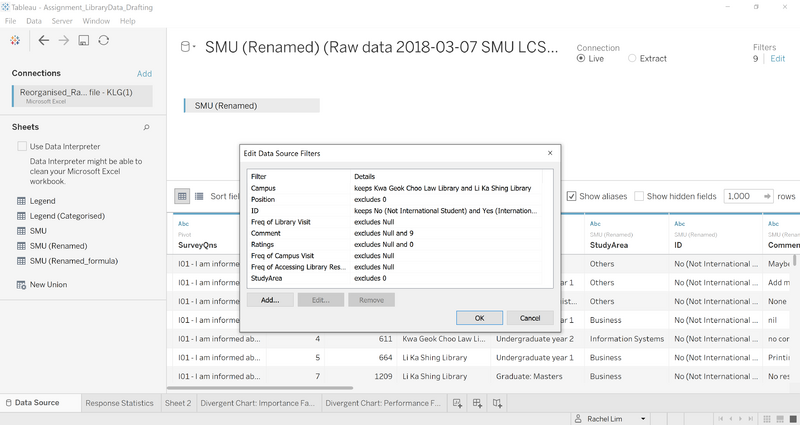Select the Ratings filter row
This screenshot has height=425, width=800.
pos(395,244)
